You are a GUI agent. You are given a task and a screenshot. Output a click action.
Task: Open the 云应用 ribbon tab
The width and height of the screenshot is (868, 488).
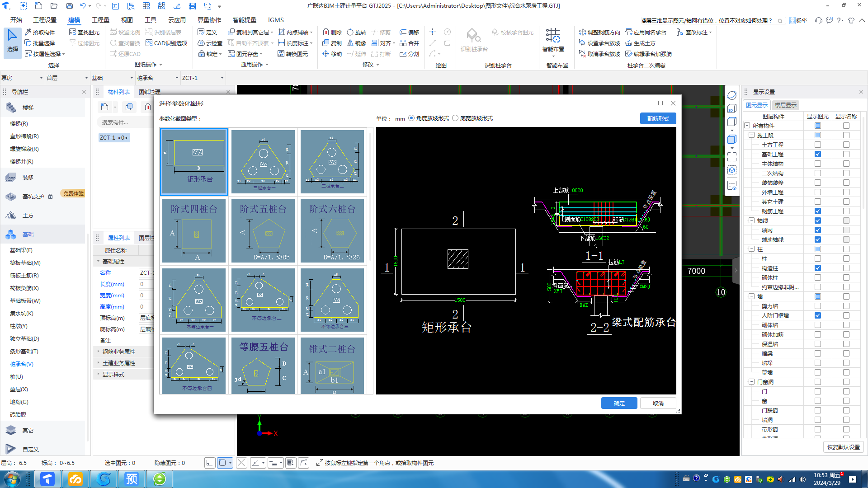tap(177, 20)
